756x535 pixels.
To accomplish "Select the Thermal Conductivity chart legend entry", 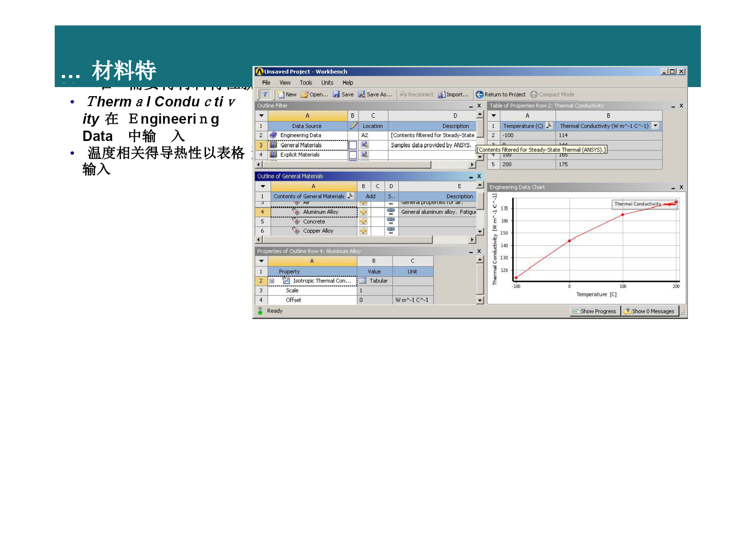I will click(645, 204).
